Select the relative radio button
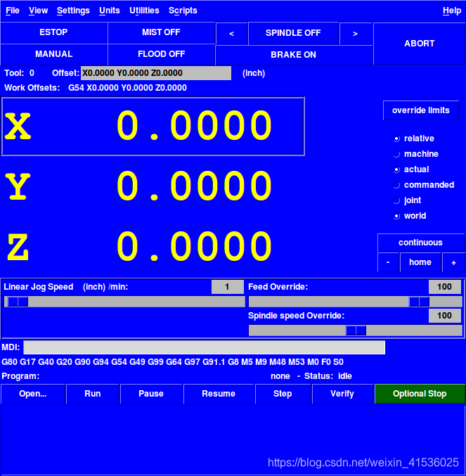Viewport: 466px width, 476px height. pyautogui.click(x=396, y=139)
